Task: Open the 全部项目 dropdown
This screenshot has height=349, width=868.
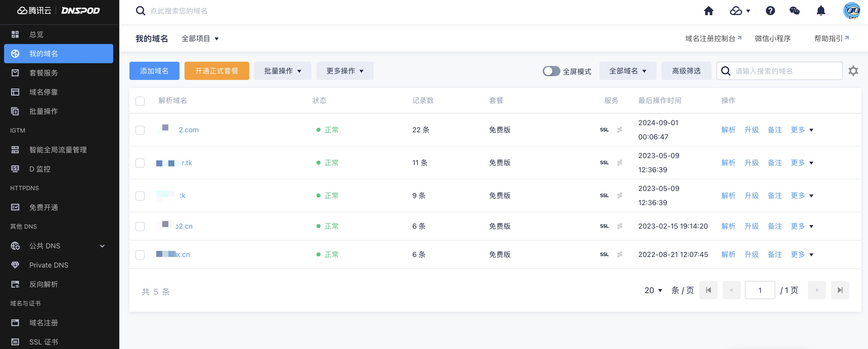Action: pos(200,39)
